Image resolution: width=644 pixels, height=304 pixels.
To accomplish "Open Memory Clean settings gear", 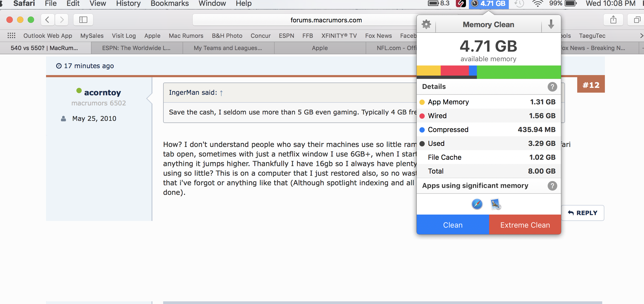I will [426, 24].
